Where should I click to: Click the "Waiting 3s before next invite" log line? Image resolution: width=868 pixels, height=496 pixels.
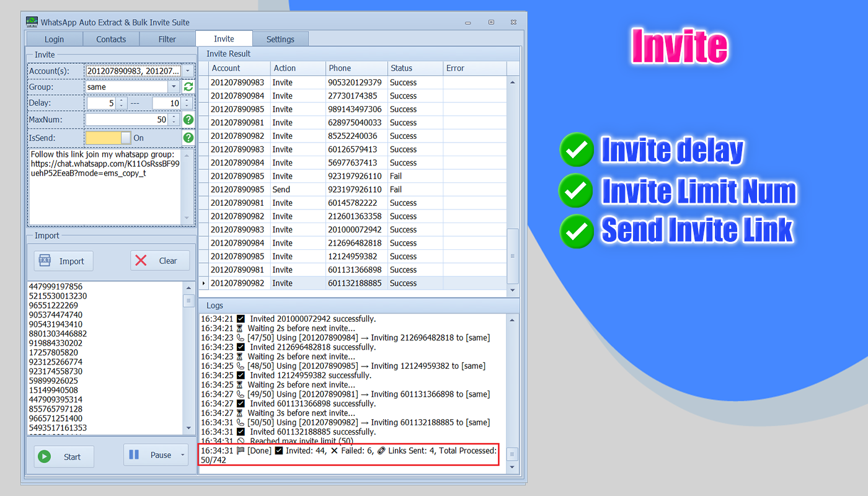(278, 413)
